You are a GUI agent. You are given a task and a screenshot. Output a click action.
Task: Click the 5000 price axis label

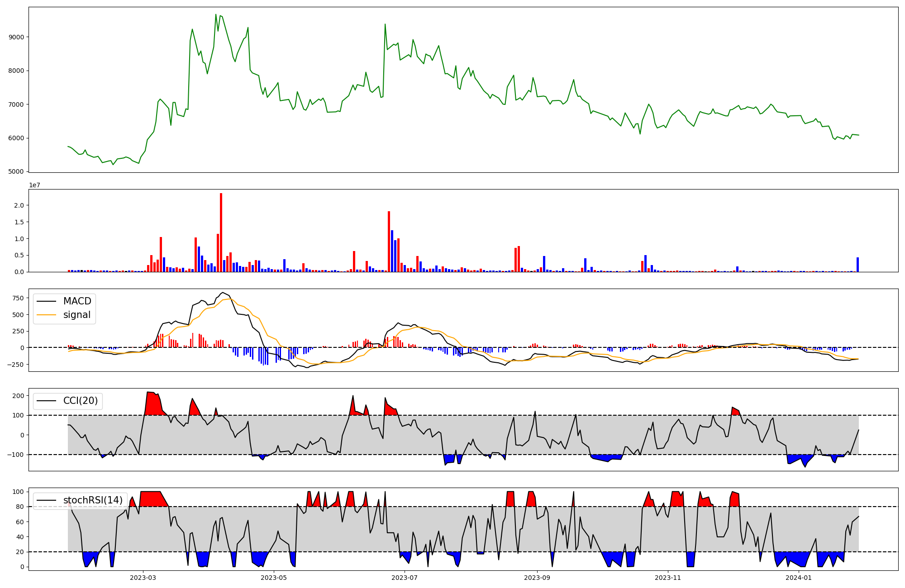(16, 172)
